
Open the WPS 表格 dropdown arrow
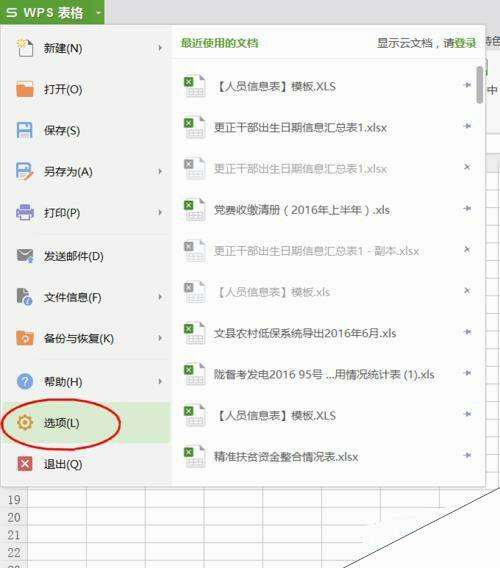(98, 13)
